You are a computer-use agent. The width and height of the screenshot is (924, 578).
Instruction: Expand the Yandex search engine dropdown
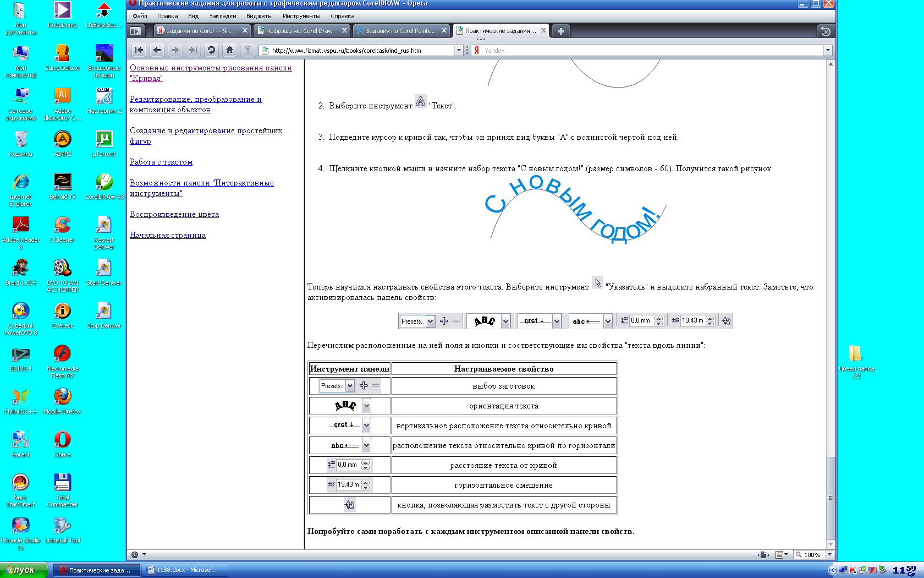pos(827,50)
